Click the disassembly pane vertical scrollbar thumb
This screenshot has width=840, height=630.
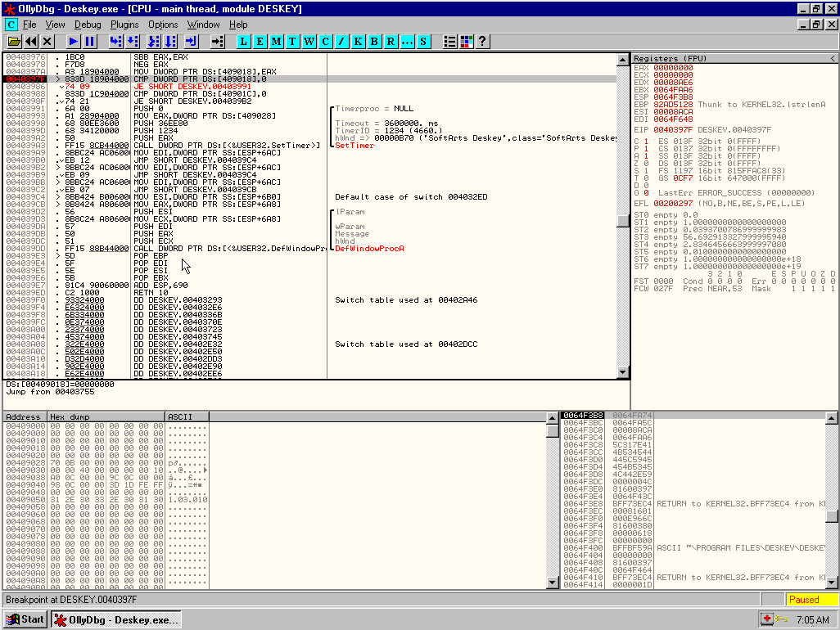622,221
